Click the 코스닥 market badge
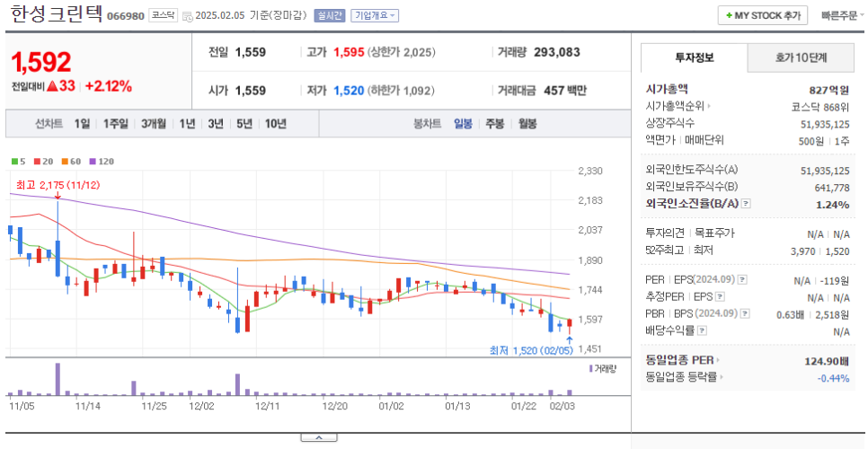Viewport: 868px width, 449px height. coord(164,15)
